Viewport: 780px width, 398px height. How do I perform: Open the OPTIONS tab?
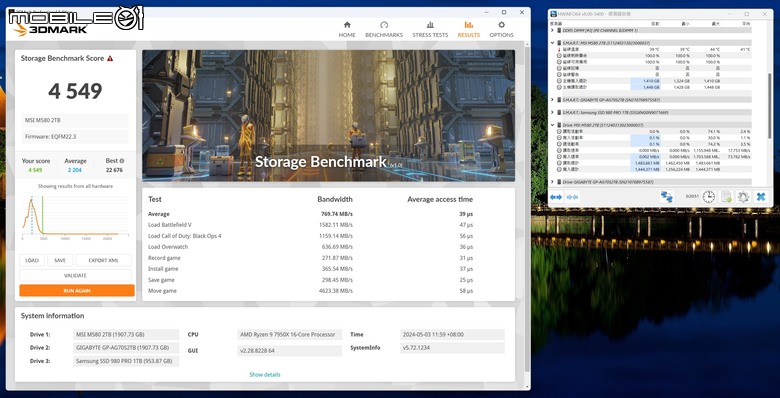[x=501, y=29]
